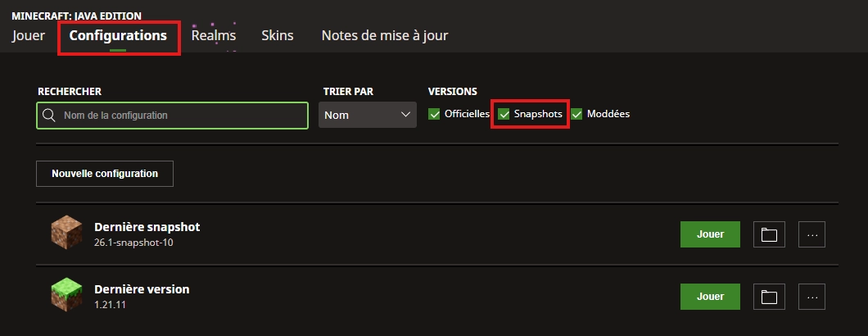The image size is (868, 336).
Task: Disable the Moddées versions checkbox
Action: 576,114
